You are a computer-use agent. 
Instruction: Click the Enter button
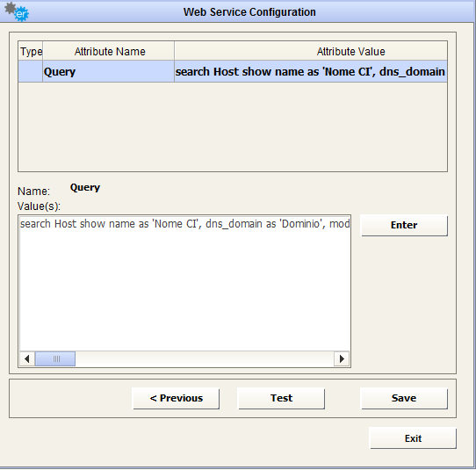(404, 225)
